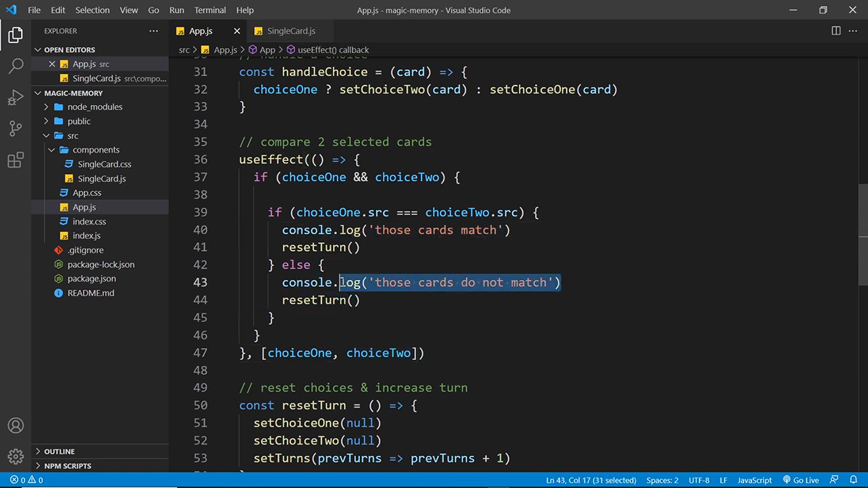
Task: Close App.js in Open Editors list
Action: tap(52, 64)
